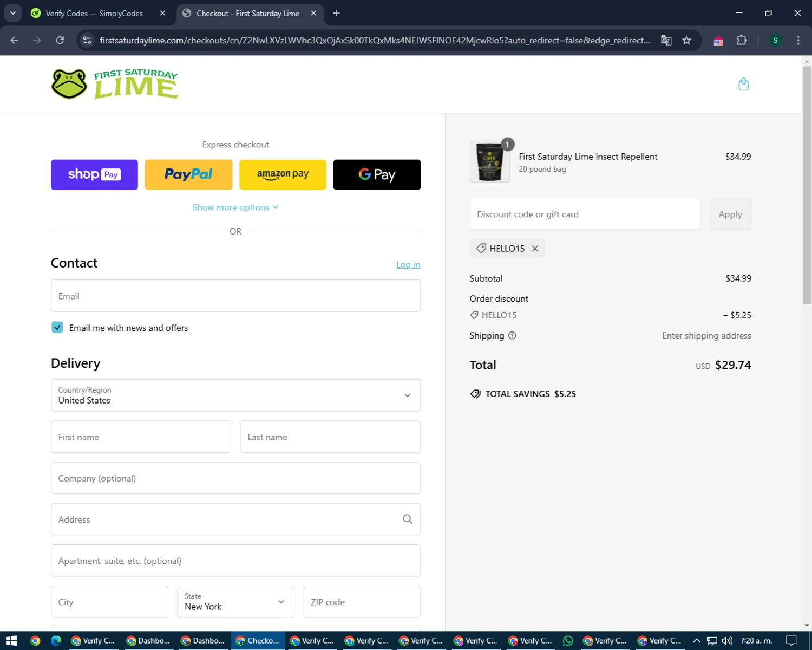Reload the checkout page
812x650 pixels.
(60, 40)
